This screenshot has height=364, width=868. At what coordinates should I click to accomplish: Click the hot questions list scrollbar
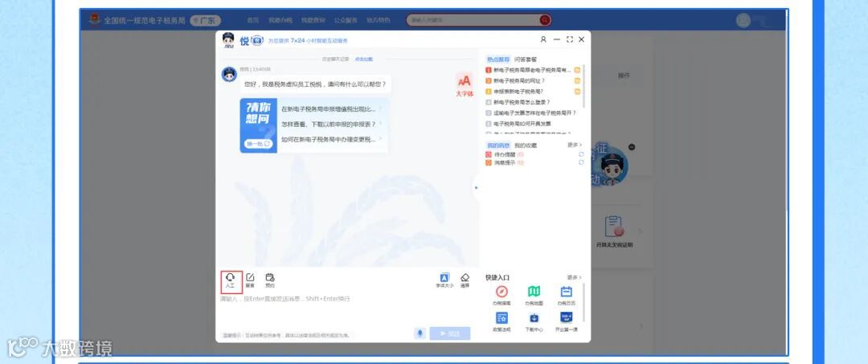[583, 87]
